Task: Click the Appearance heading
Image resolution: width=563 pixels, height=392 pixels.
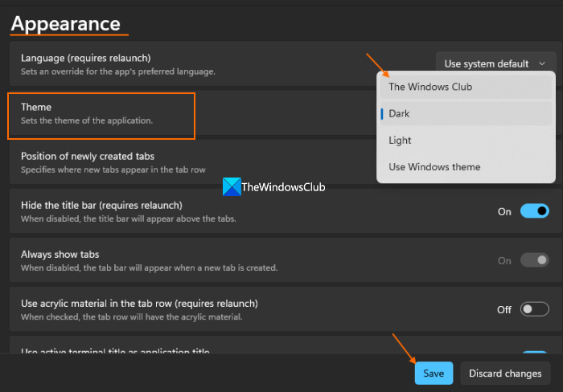Action: tap(65, 23)
